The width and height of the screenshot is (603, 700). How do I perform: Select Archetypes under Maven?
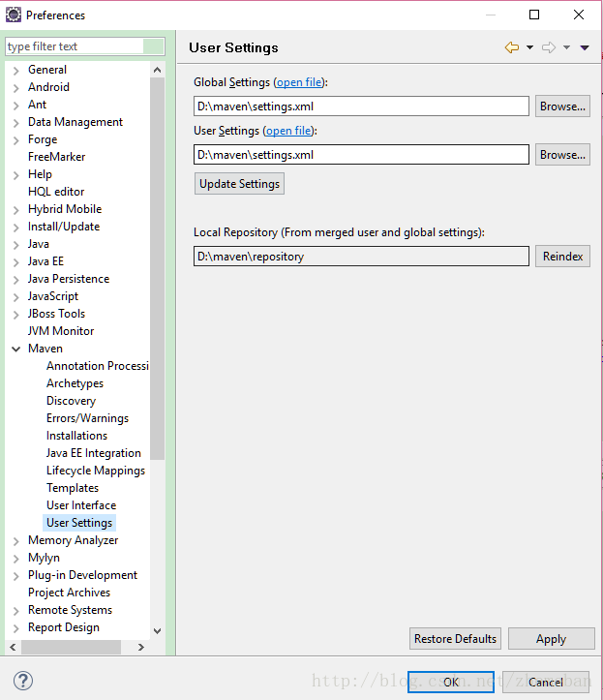[75, 383]
